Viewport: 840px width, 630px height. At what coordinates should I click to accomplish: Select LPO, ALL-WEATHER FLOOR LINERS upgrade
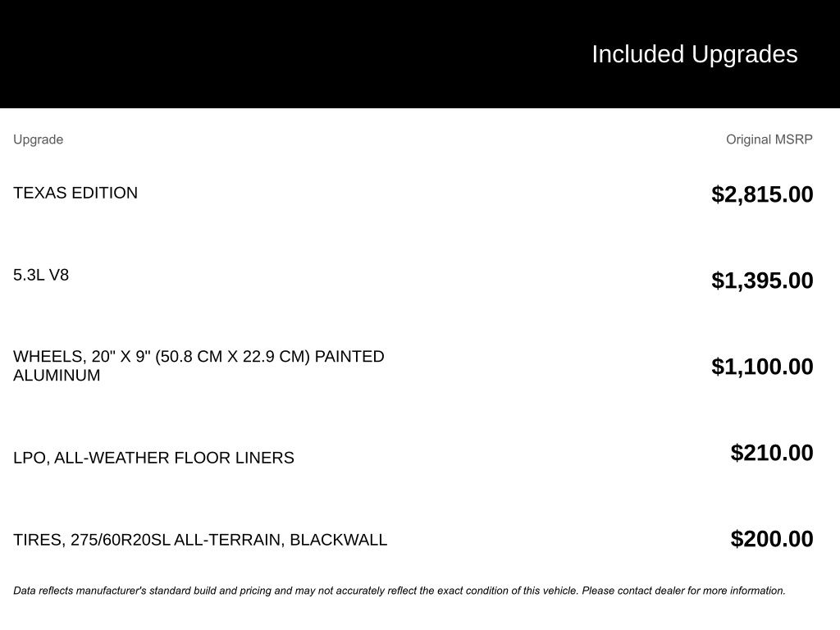pyautogui.click(x=153, y=458)
